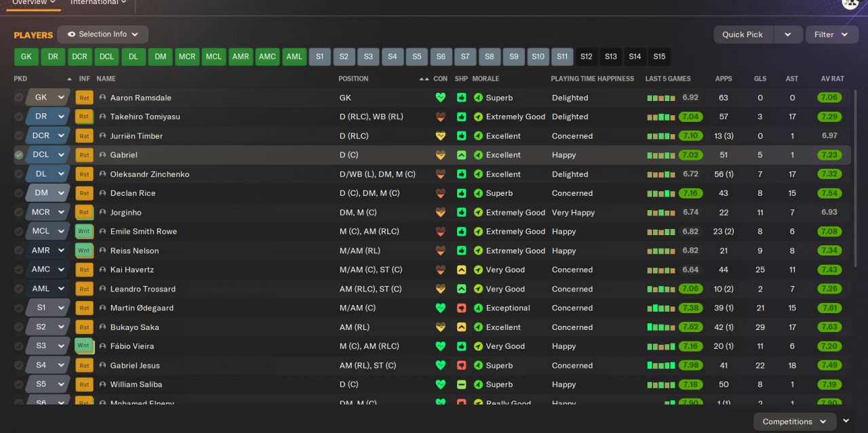Open the S2 position dropdown for Saka

pos(62,327)
